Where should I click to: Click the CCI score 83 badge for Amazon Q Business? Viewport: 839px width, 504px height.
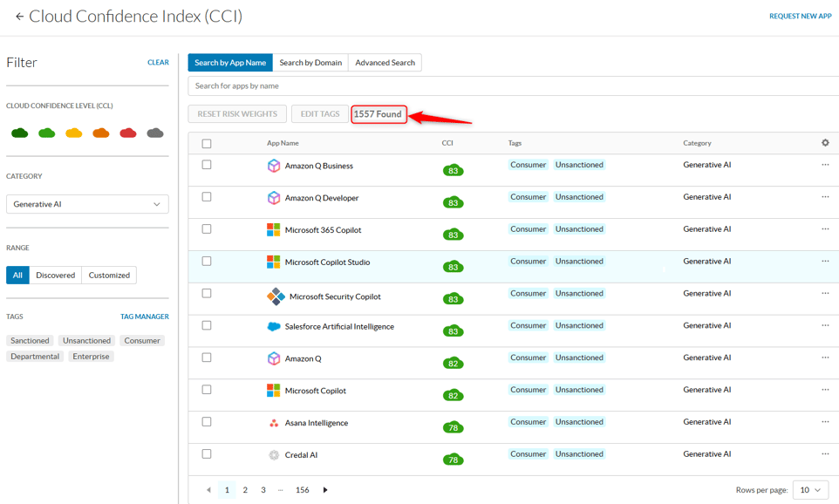(454, 170)
